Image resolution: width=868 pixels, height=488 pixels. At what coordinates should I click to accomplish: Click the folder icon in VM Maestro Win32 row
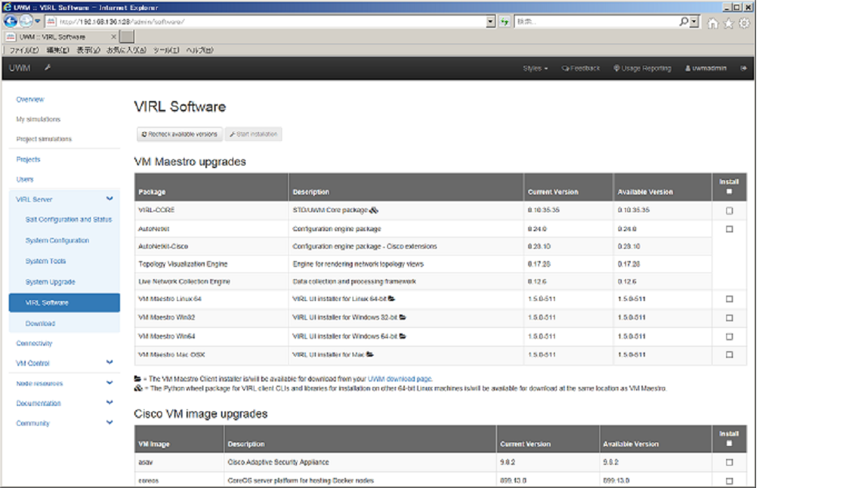pos(403,317)
